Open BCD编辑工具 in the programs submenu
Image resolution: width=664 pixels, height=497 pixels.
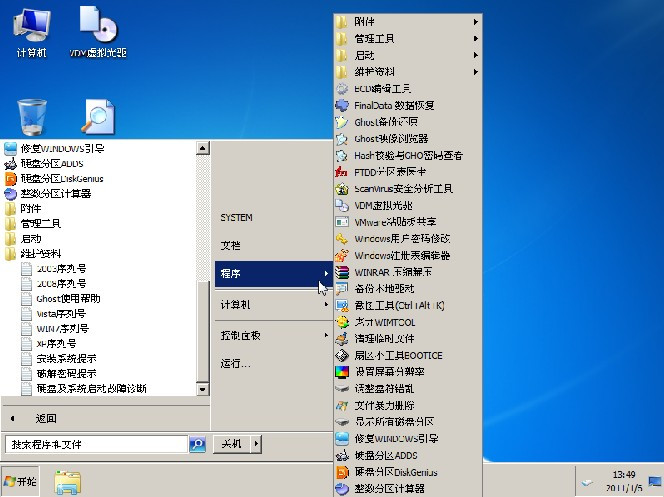(408, 88)
